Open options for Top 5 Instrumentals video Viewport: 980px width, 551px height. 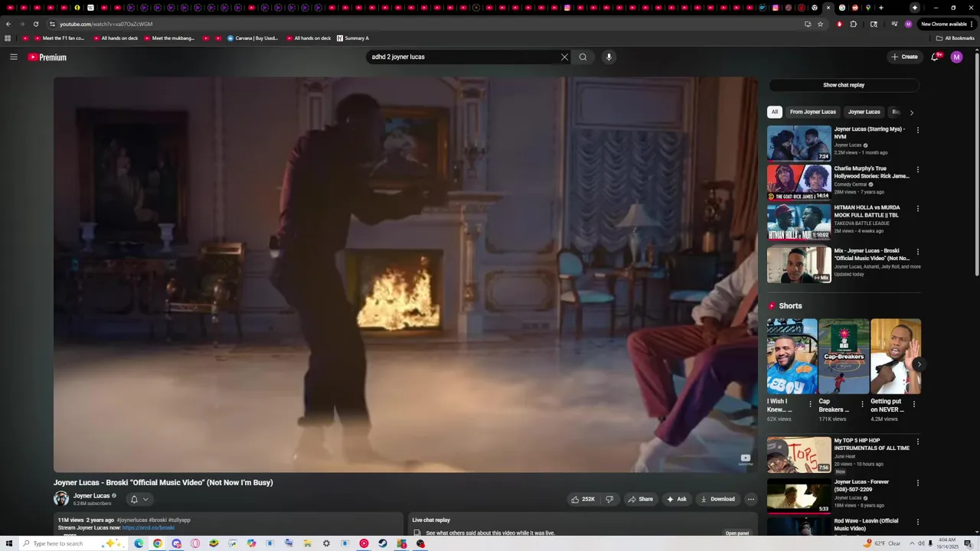pos(917,442)
